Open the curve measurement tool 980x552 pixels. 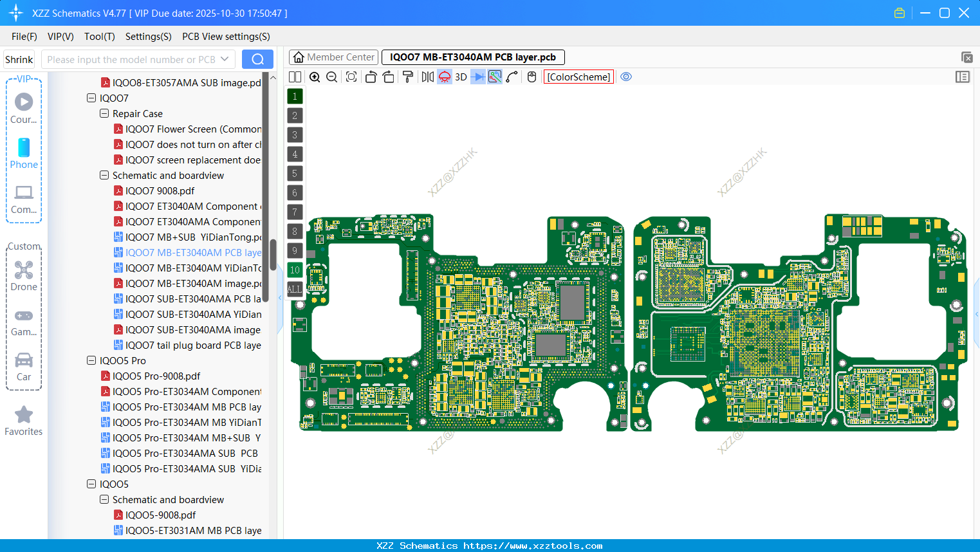512,77
